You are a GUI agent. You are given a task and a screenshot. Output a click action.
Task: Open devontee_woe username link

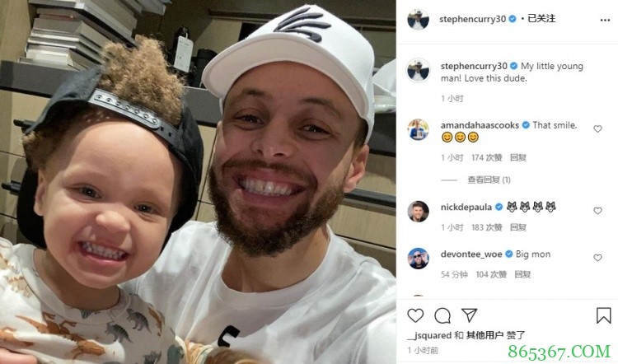tap(471, 254)
